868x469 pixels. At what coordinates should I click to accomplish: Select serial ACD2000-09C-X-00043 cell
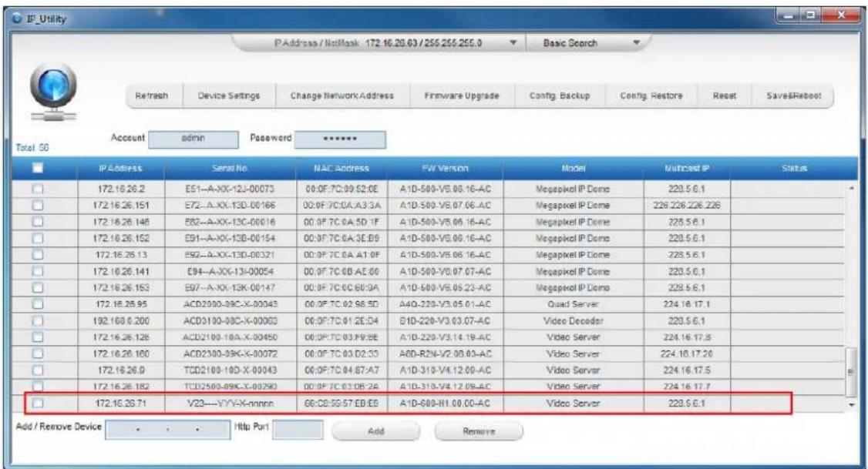pyautogui.click(x=230, y=304)
